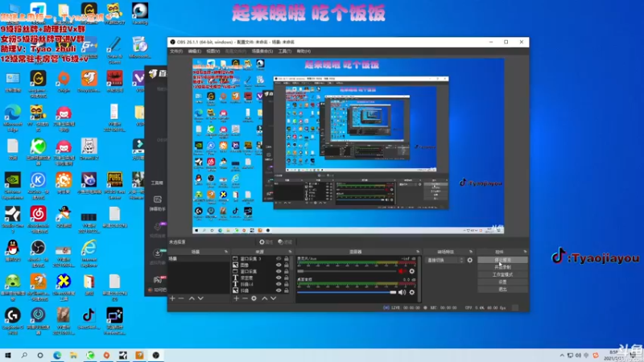Select the scene entry in the Scenes list
The height and width of the screenshot is (362, 644).
[x=199, y=259]
